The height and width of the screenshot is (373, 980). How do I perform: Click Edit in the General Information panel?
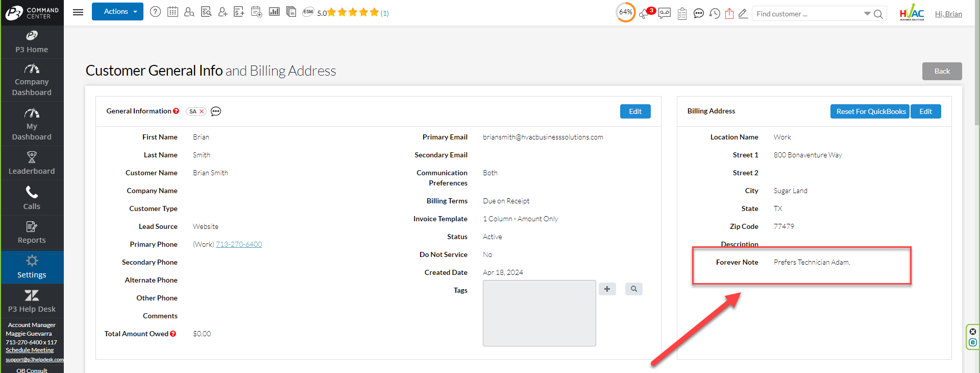(x=635, y=111)
